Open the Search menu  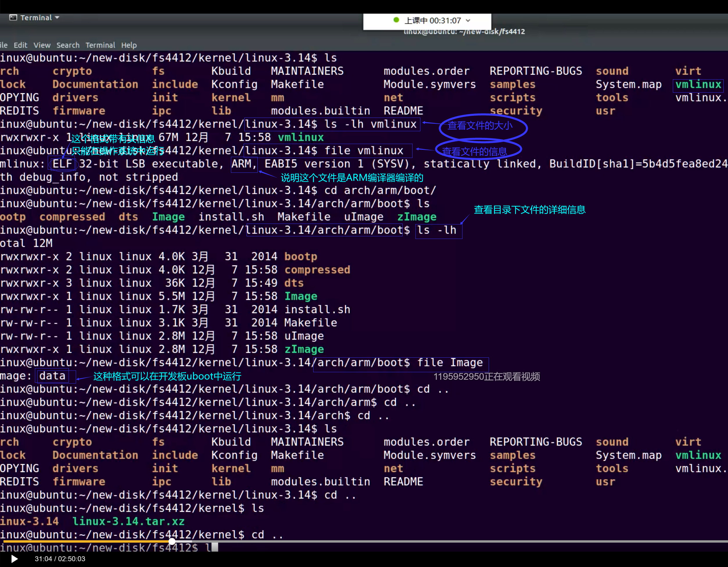(x=68, y=45)
